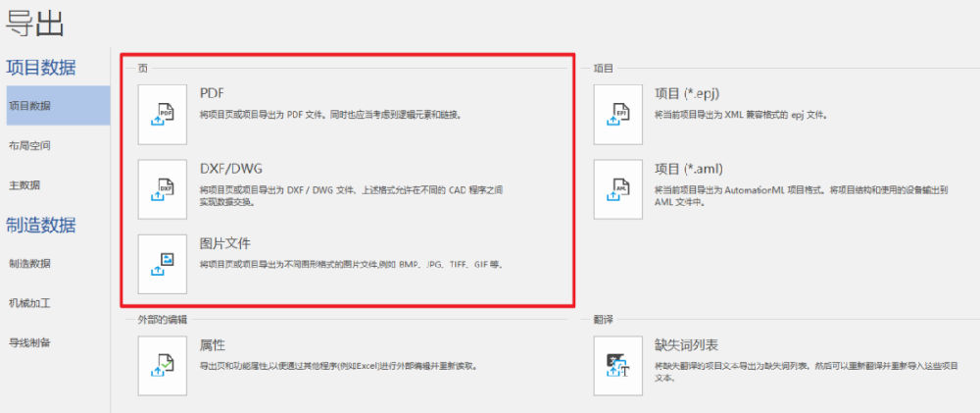This screenshot has height=413, width=980.
Task: Click the 项目 (*.aml) title
Action: tap(689, 169)
